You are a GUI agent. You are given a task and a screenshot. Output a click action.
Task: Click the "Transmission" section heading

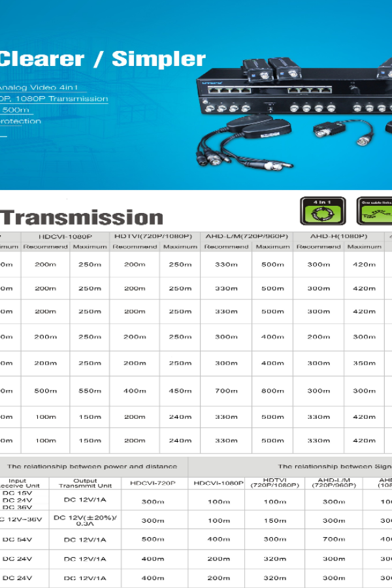82,218
